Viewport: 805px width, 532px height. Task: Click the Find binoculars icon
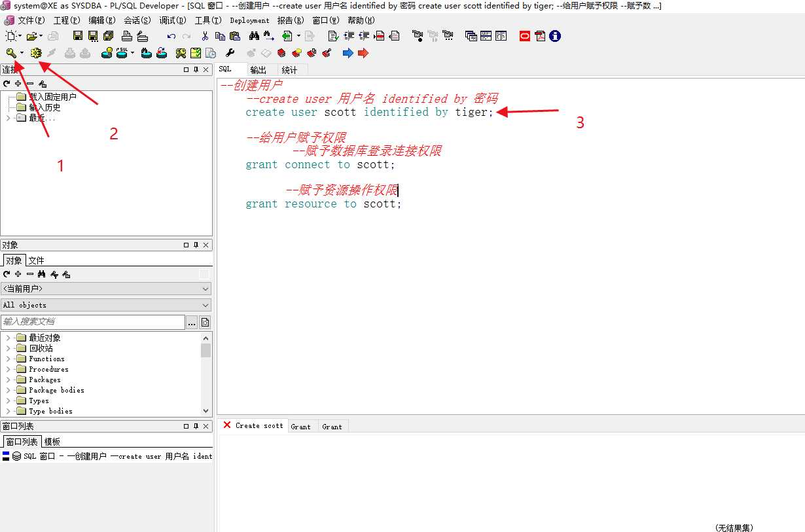(254, 36)
